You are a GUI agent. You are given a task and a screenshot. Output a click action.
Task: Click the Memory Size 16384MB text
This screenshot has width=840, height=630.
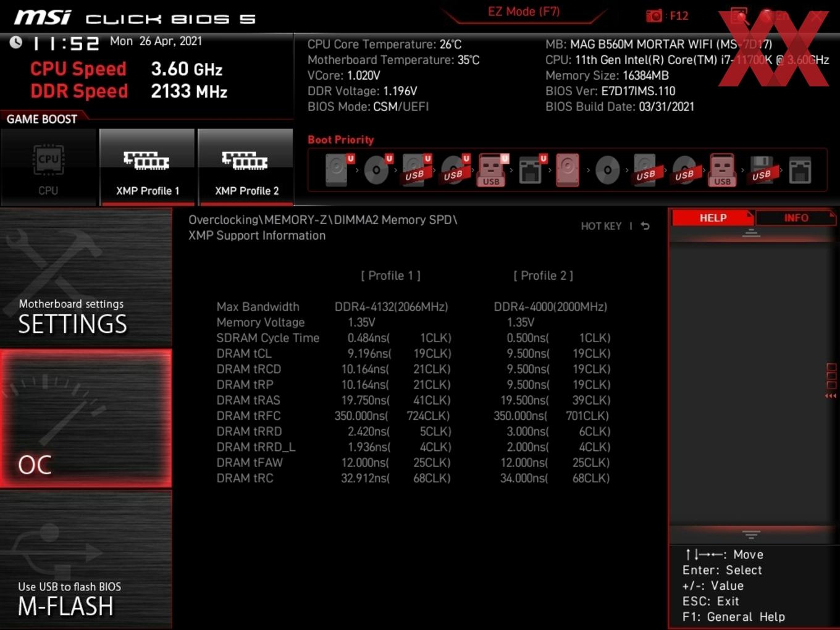click(607, 75)
